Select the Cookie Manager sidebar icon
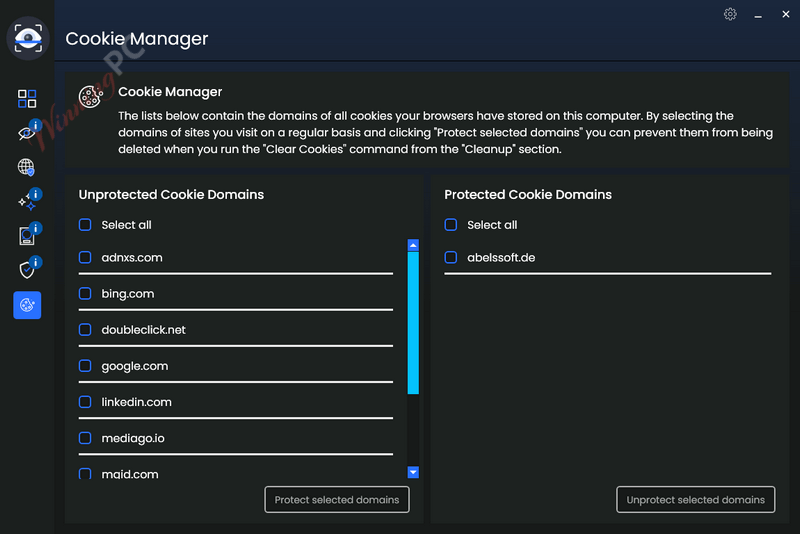Screen dimensions: 800x534 pyautogui.click(x=27, y=305)
